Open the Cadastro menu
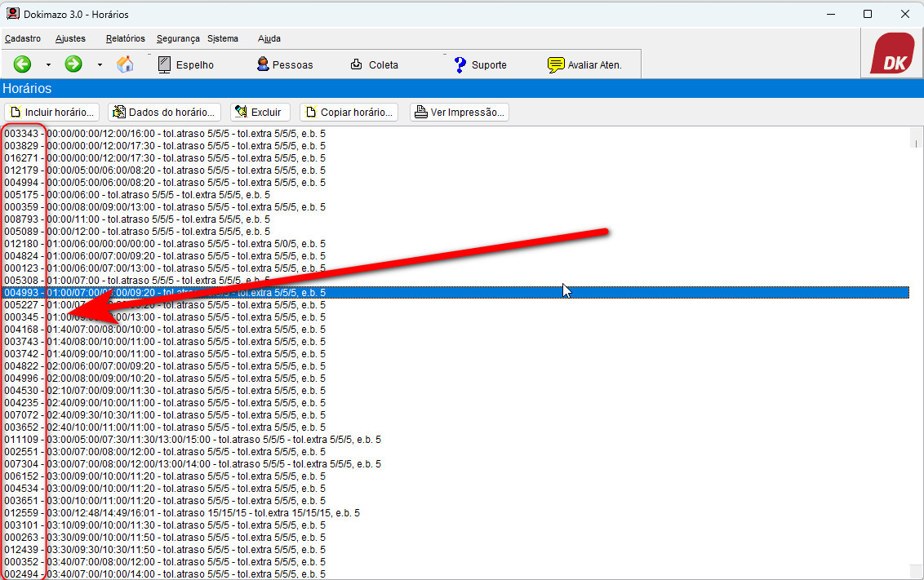This screenshot has width=924, height=580. coord(23,38)
